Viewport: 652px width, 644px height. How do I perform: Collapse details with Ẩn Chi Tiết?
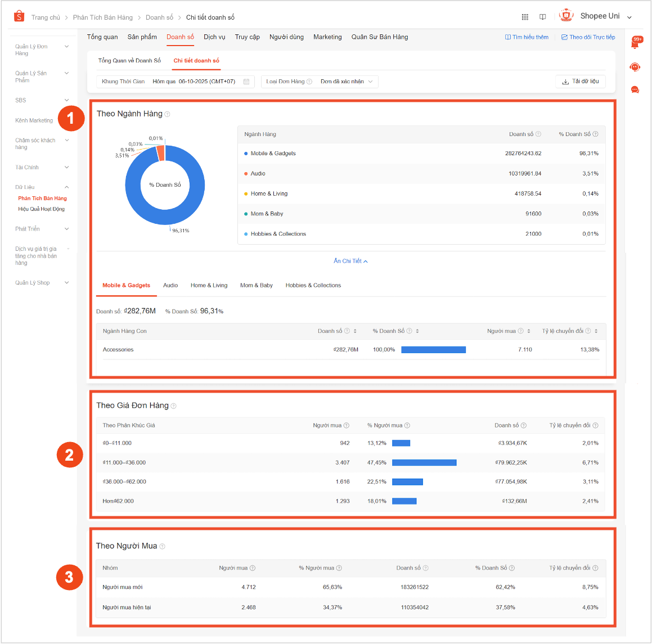coord(350,261)
